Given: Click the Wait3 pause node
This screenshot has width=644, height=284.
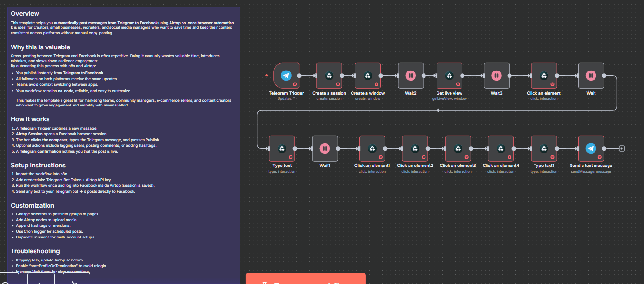Looking at the screenshot, I should pos(496,75).
